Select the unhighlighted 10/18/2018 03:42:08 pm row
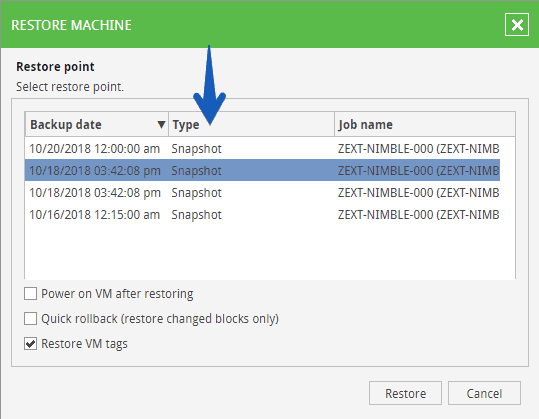The height and width of the screenshot is (419, 539). [262, 192]
